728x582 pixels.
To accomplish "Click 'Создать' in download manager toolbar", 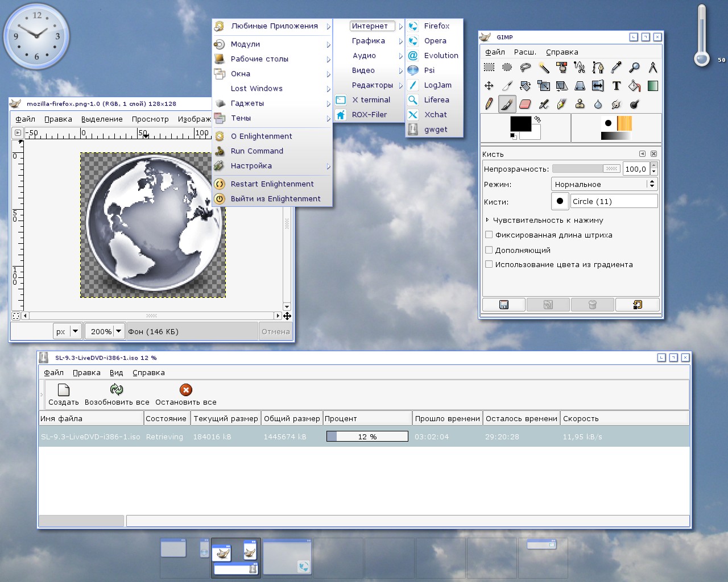I will tap(64, 394).
